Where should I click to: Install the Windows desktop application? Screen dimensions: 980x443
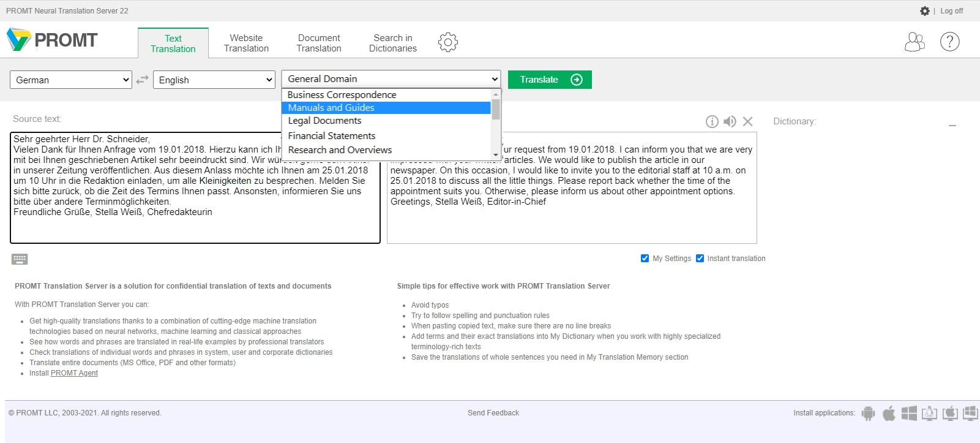[970, 414]
